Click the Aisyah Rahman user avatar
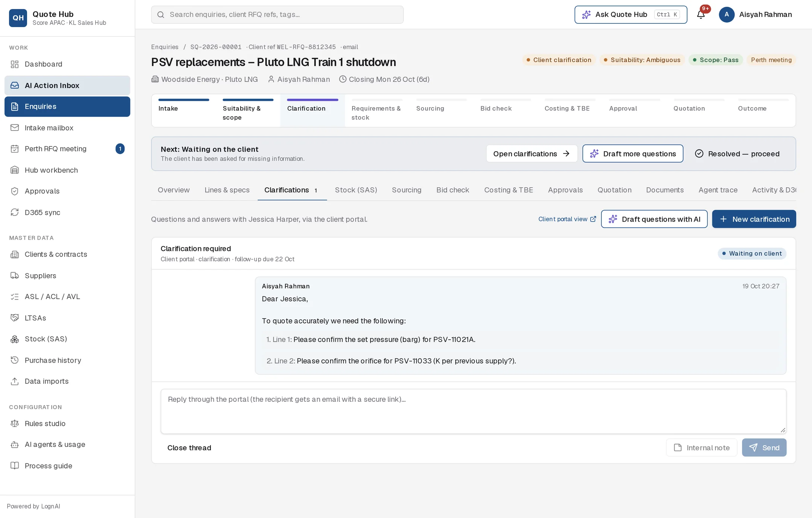The image size is (812, 518). point(727,14)
